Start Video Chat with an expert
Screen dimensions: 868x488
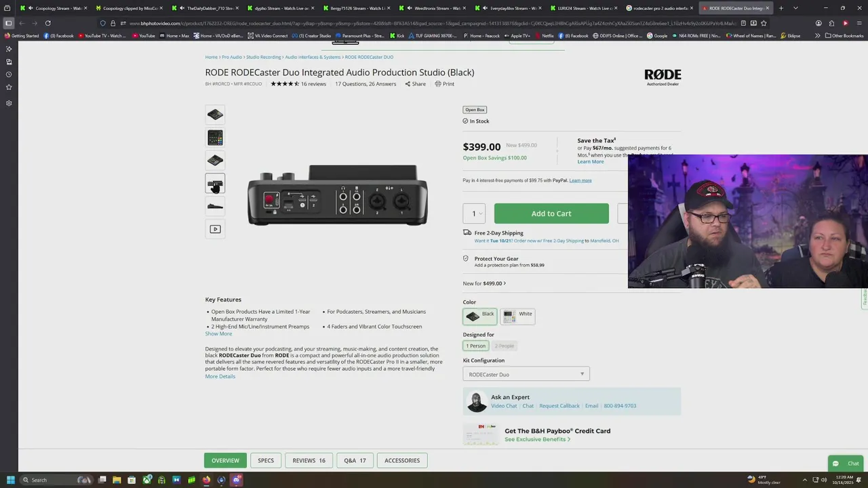504,406
